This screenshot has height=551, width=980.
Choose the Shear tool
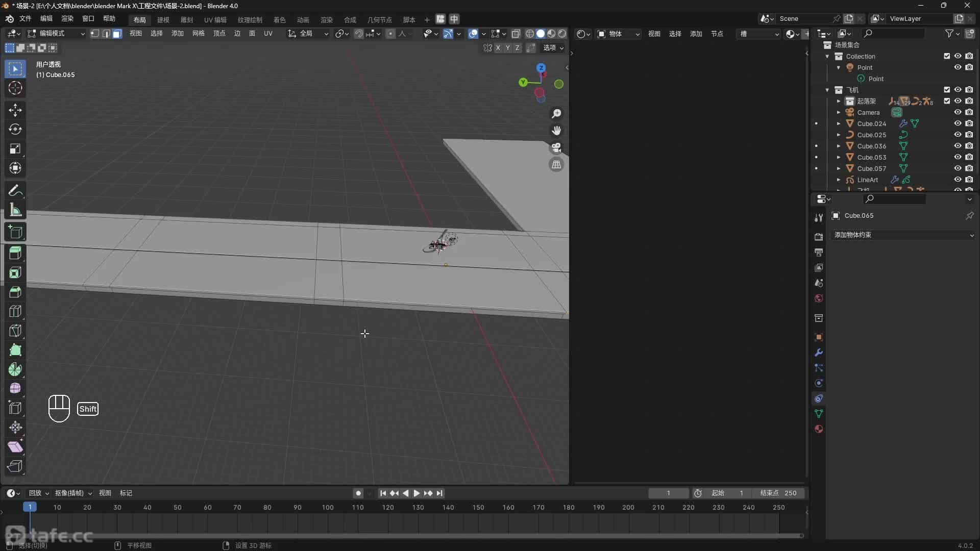point(15,447)
